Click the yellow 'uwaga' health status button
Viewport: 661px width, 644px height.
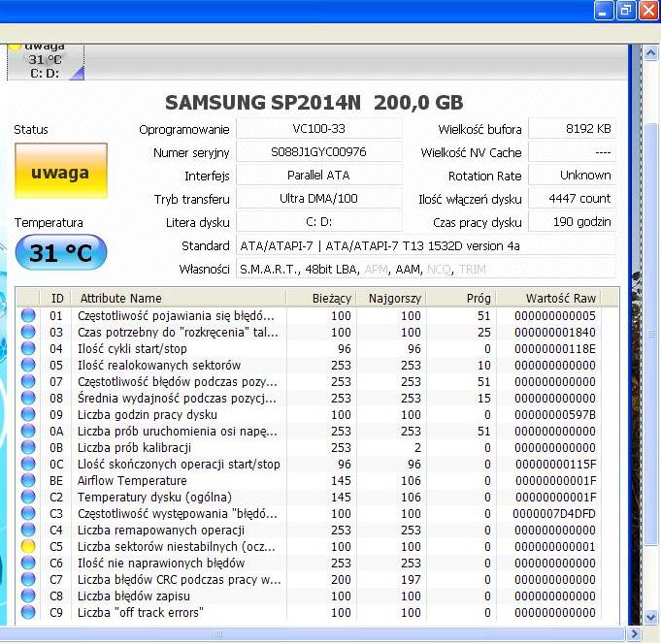(x=61, y=171)
